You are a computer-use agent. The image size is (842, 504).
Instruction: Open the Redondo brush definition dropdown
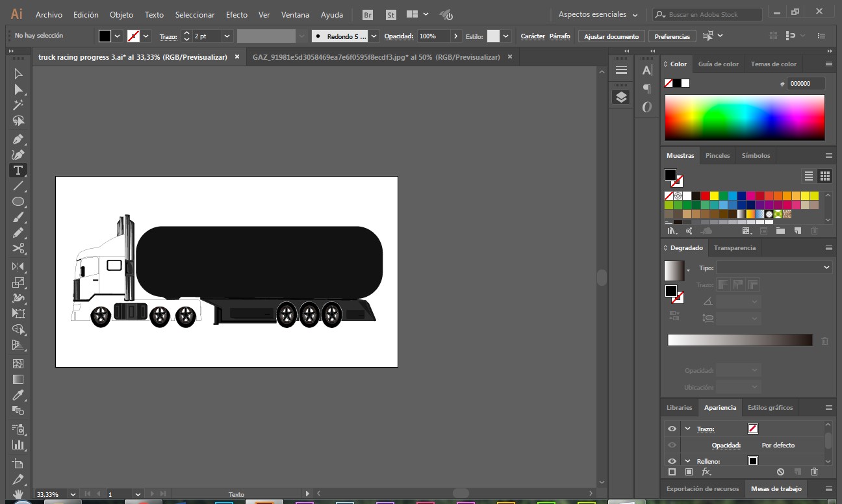tap(374, 36)
